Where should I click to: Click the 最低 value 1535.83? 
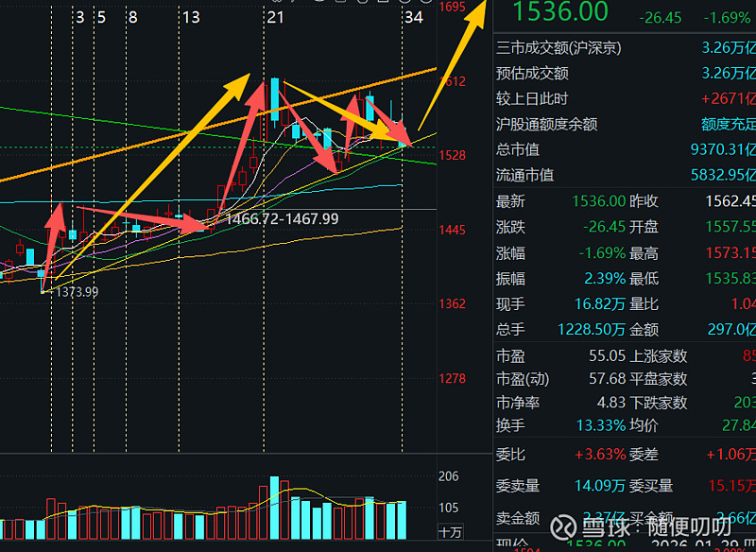[x=730, y=278]
